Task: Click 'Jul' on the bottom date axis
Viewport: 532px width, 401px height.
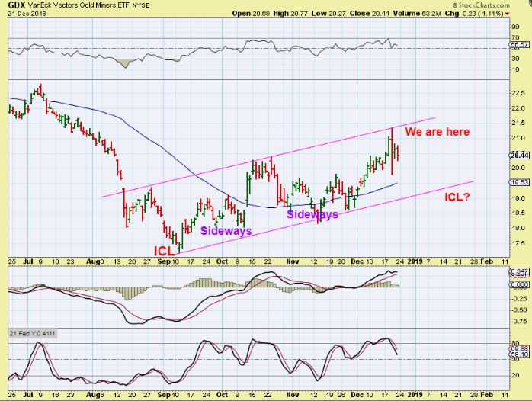Action: pos(28,395)
